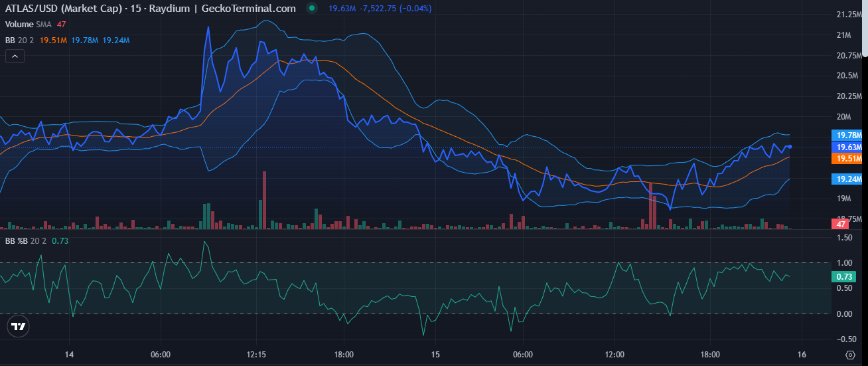Click the 19M price axis label

point(843,199)
